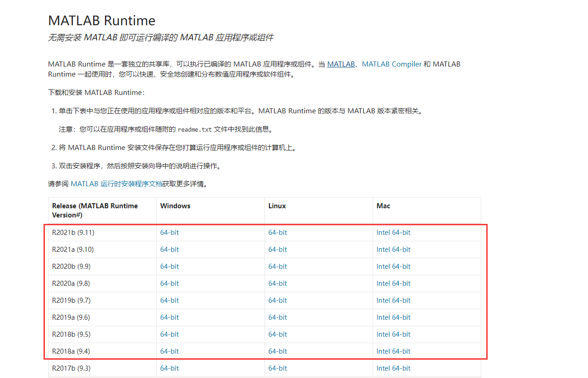Download 64-bit Windows runtime for R2018b
This screenshot has width=588, height=378.
[169, 334]
